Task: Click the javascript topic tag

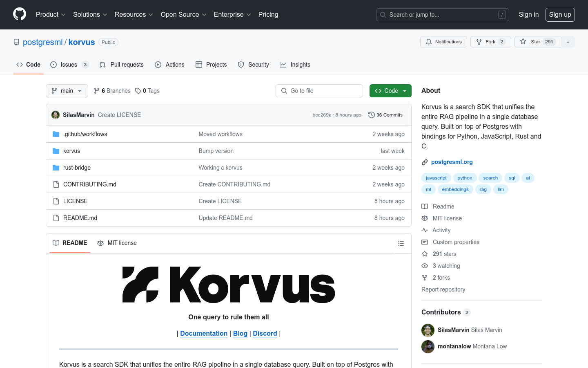Action: coord(436,178)
